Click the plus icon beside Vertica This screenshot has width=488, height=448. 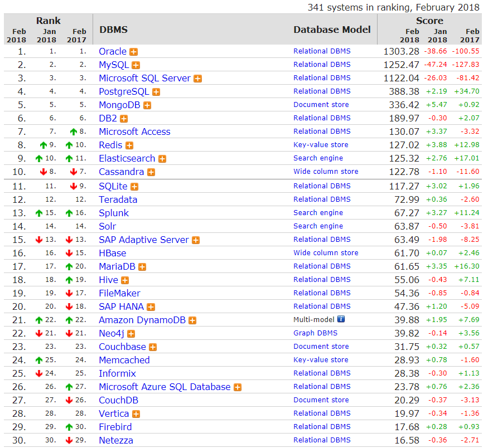136,414
